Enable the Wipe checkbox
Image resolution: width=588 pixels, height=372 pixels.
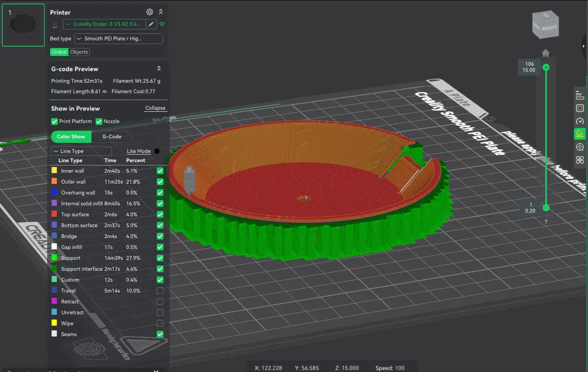160,323
